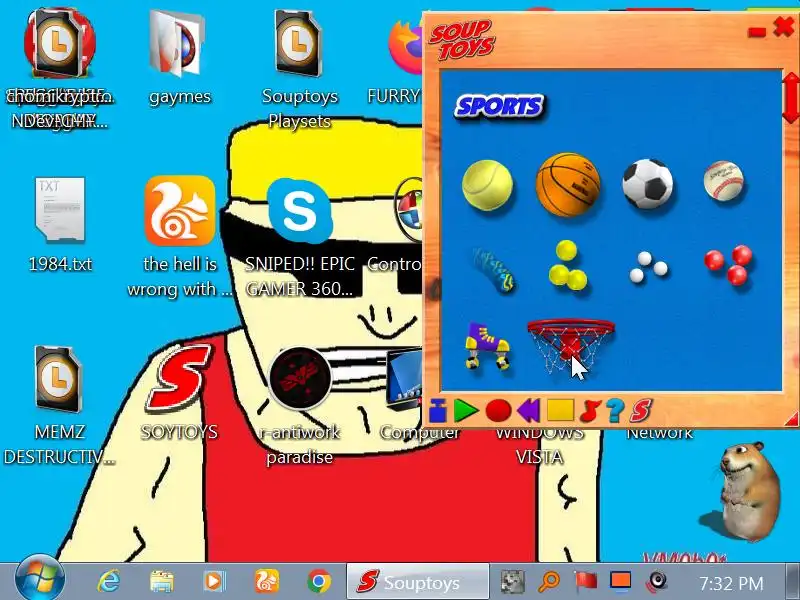800x600 pixels.
Task: Open Windows Media Player from taskbar
Action: (214, 581)
